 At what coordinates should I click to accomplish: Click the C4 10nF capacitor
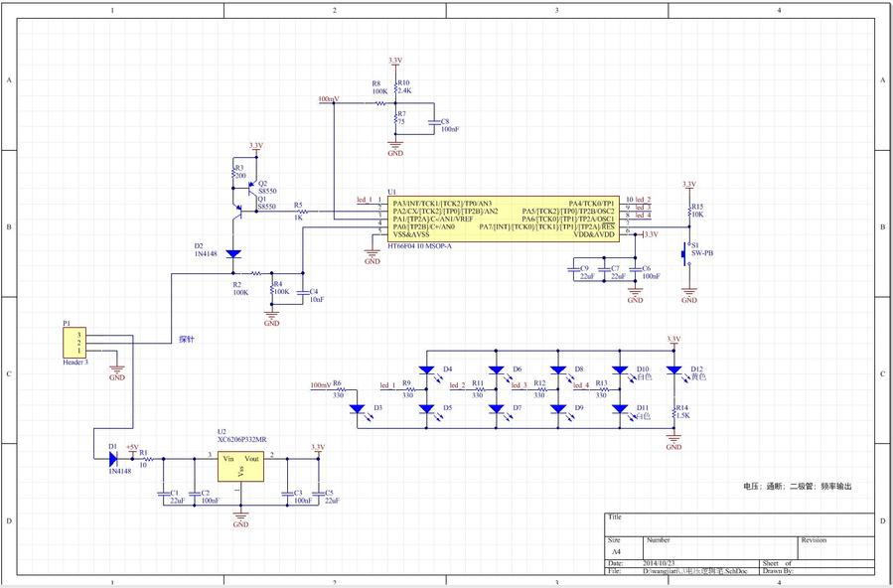coord(303,293)
